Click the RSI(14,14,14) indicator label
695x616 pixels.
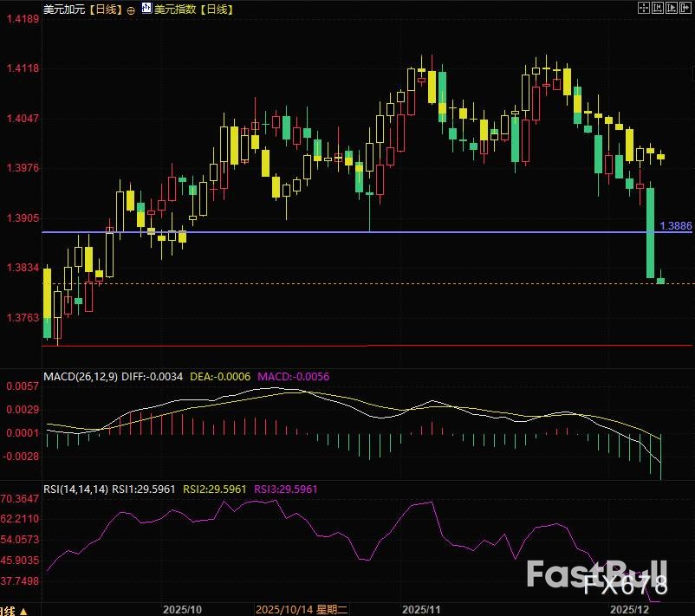(76, 490)
